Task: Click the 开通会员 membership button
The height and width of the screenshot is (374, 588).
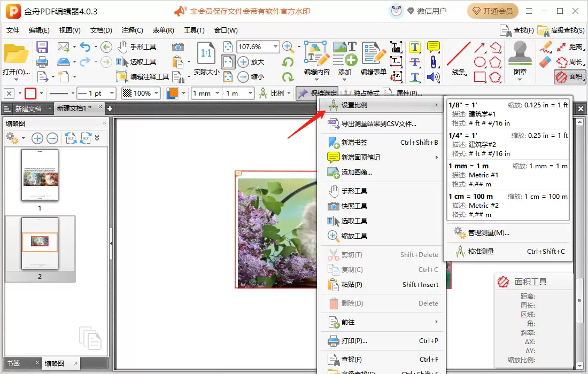Action: (492, 11)
